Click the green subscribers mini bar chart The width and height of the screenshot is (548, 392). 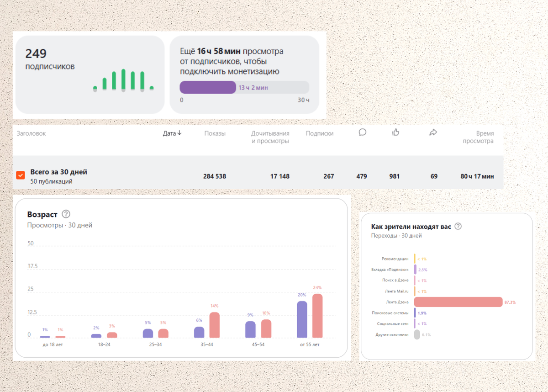[x=123, y=80]
